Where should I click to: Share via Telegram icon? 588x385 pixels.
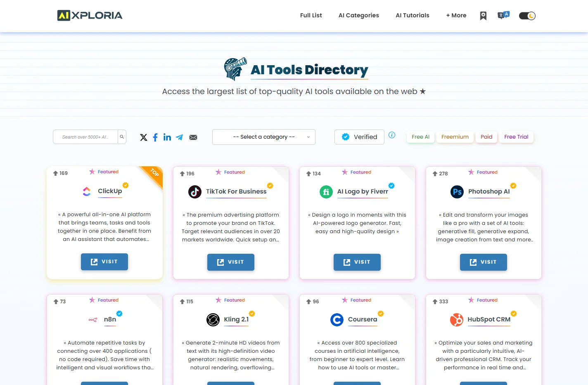179,137
